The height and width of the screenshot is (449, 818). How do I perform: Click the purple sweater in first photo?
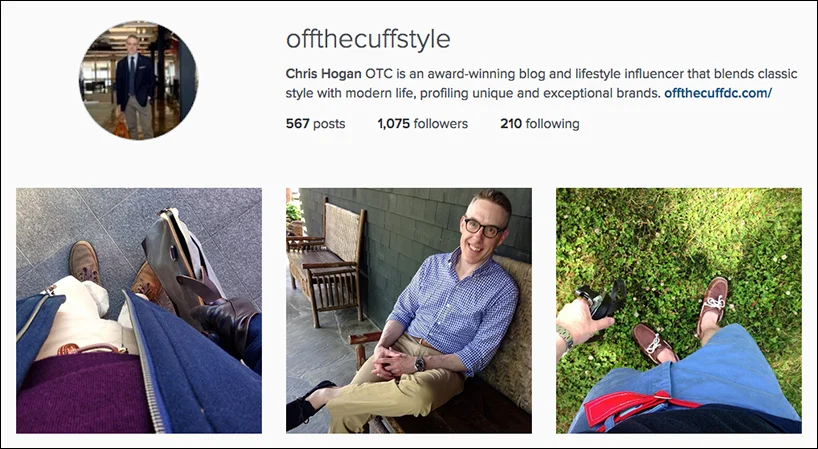coord(82,392)
